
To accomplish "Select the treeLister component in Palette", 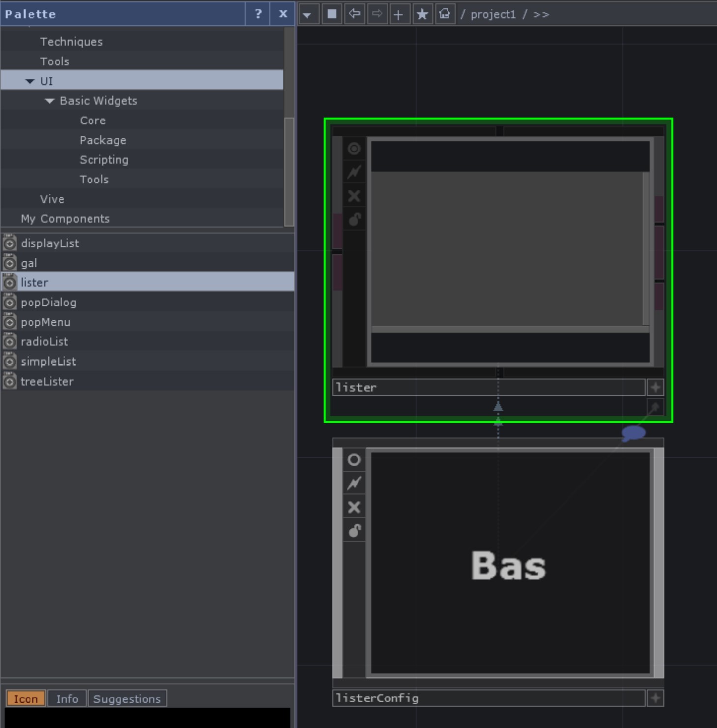I will tap(47, 381).
